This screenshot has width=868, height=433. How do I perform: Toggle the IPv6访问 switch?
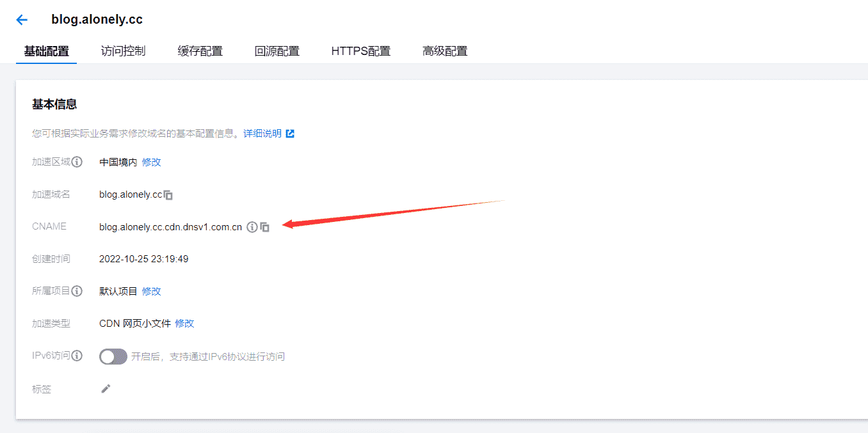point(113,357)
